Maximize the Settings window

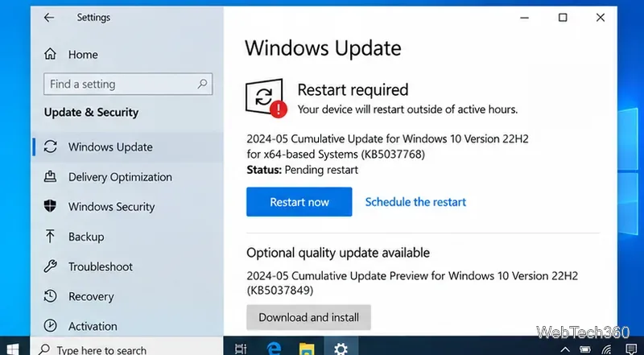pos(563,17)
